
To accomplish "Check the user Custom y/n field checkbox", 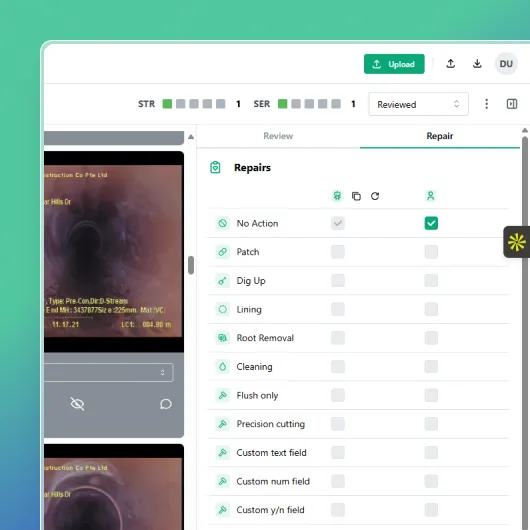I will [x=431, y=510].
